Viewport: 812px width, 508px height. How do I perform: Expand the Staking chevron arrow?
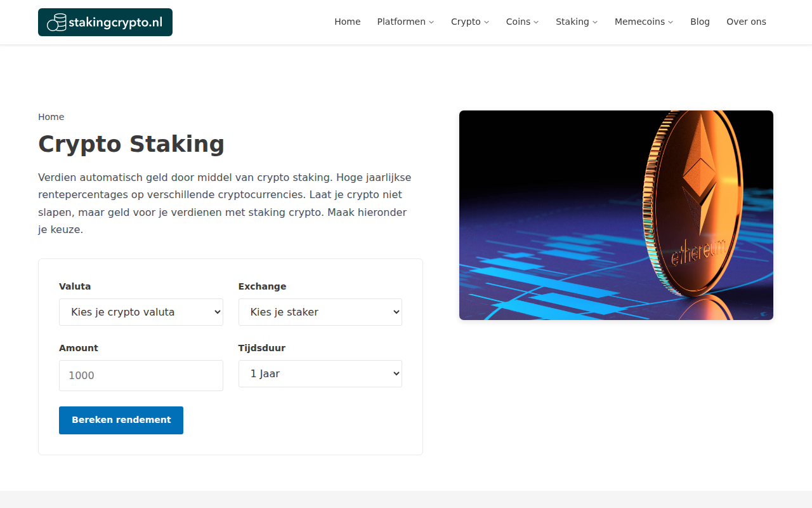(x=595, y=22)
